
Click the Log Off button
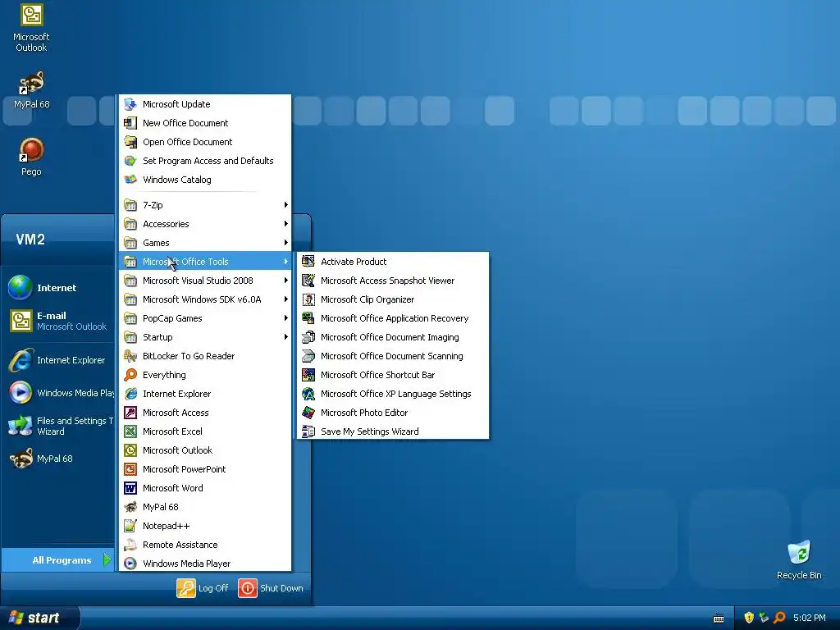coord(203,588)
